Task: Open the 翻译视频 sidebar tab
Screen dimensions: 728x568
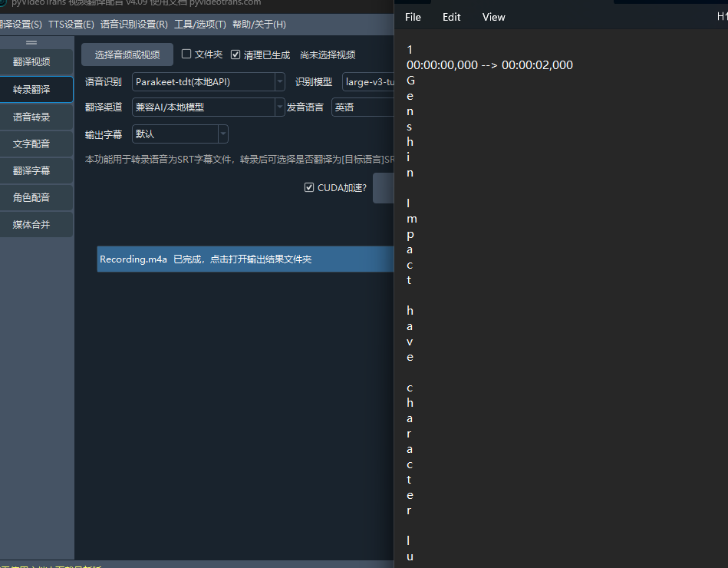Action: tap(36, 61)
